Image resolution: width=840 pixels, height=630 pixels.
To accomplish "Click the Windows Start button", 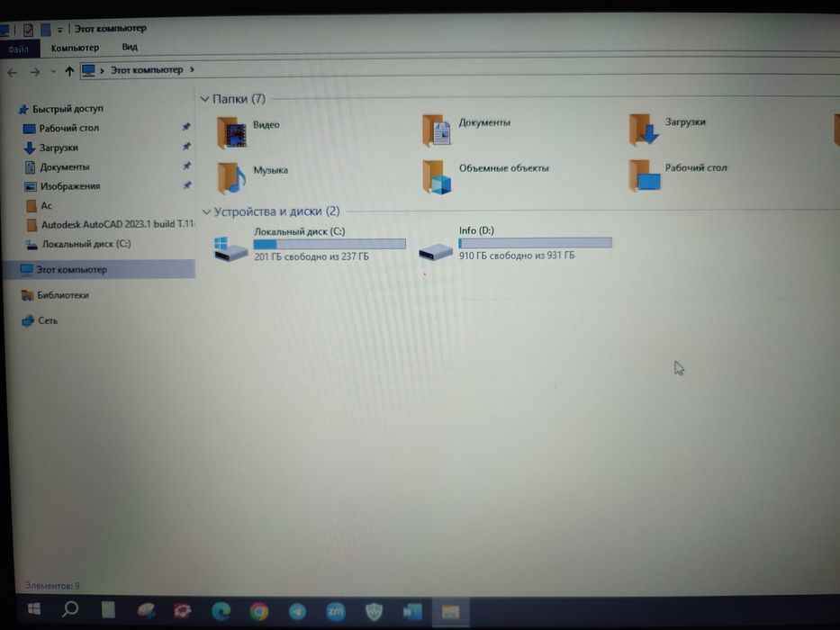I will point(33,608).
